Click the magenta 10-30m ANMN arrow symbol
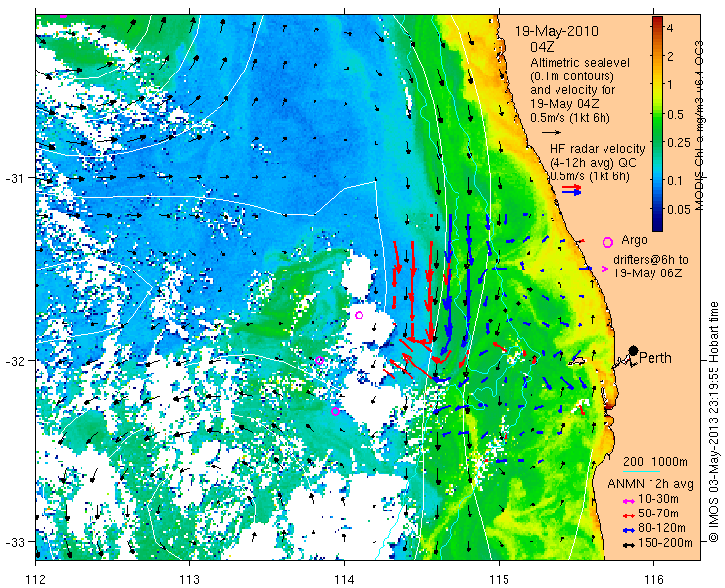This screenshot has width=725, height=588. coord(628,501)
